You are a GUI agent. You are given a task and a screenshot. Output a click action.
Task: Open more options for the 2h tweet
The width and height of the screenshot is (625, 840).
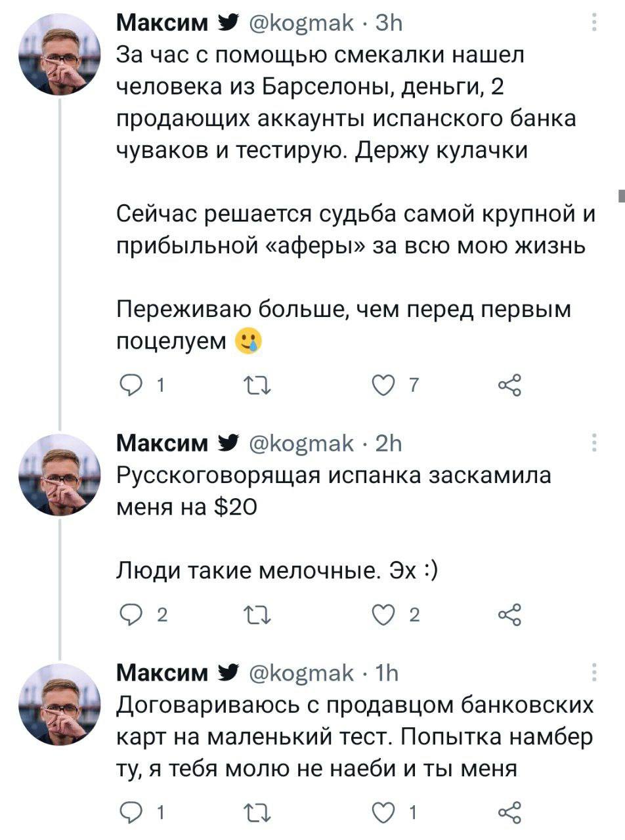tap(595, 443)
